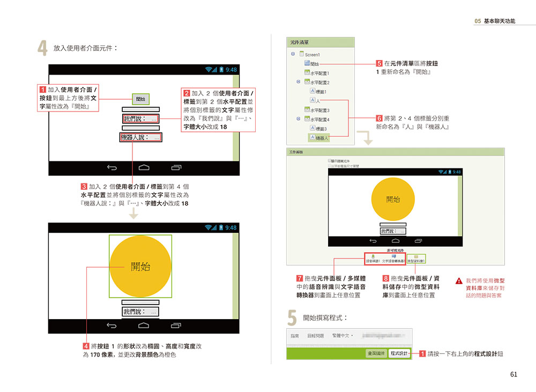Click the button icon beside 開始 in the tree
Viewport: 536px width, 392px height.
(307, 63)
